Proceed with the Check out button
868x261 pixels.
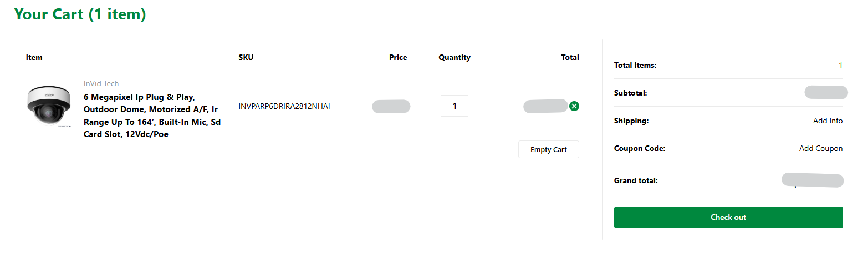pos(728,217)
